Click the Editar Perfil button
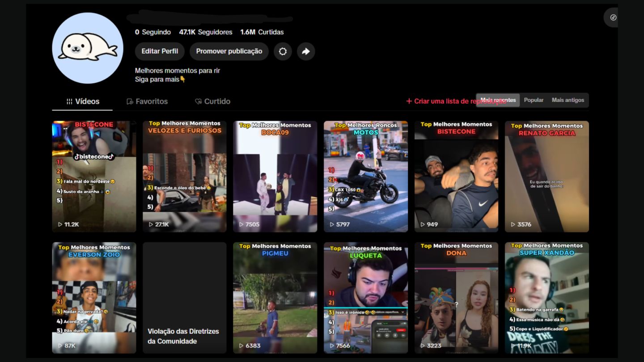The image size is (644, 362). pyautogui.click(x=160, y=51)
